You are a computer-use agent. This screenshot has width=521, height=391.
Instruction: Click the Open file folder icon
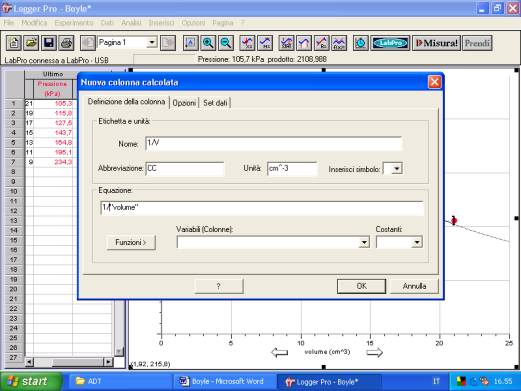coord(31,43)
